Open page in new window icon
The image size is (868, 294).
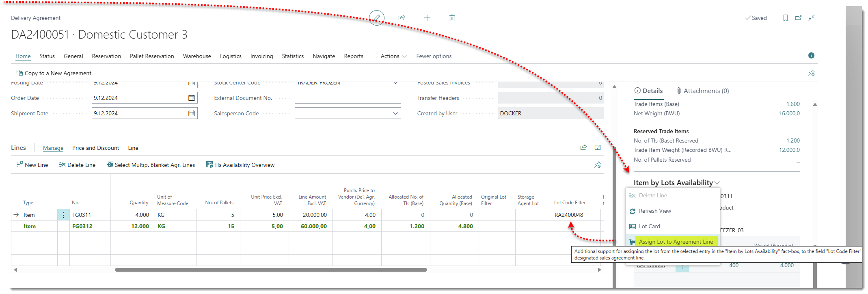tap(798, 18)
